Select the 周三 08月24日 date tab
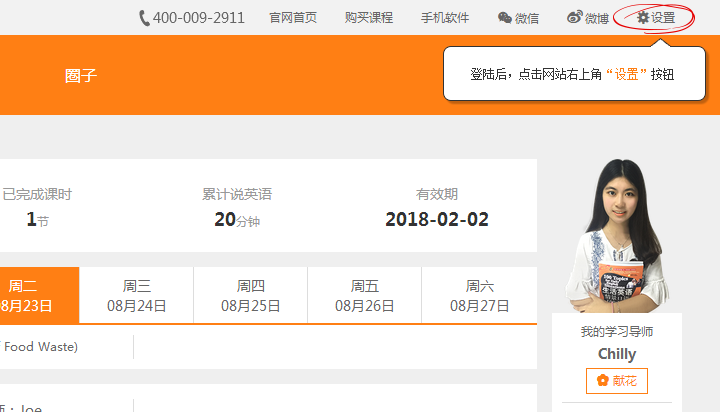 137,296
